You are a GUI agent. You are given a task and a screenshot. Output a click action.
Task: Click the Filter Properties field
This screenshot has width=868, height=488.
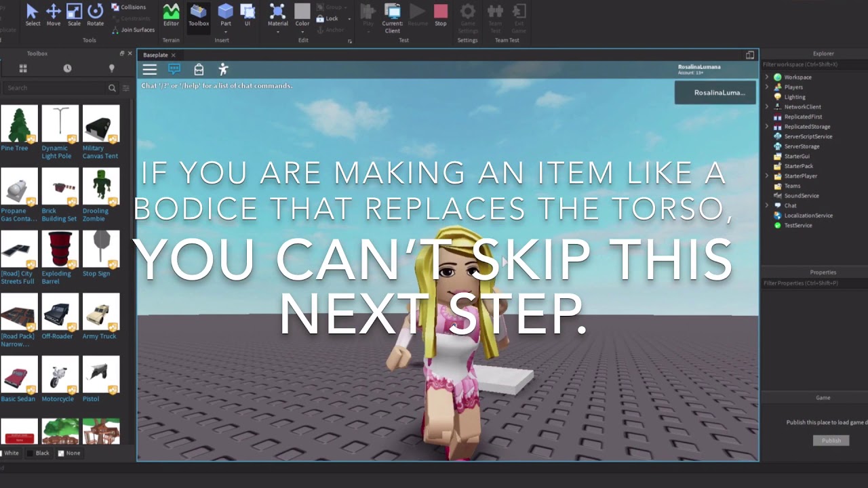pyautogui.click(x=814, y=283)
